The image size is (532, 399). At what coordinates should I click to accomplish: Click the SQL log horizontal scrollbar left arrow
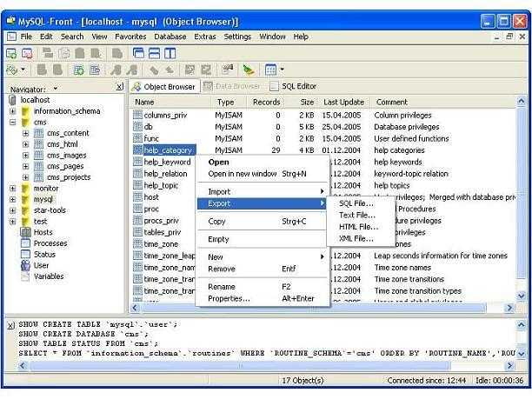point(23,366)
